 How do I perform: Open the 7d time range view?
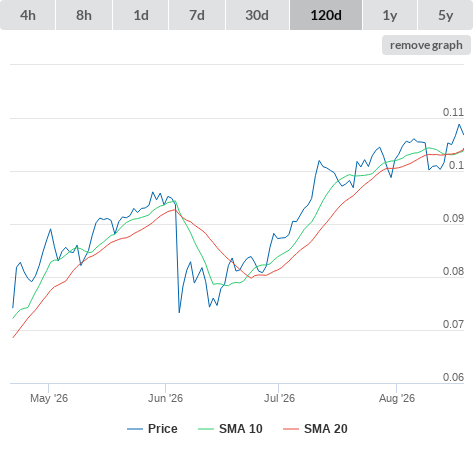pos(197,15)
